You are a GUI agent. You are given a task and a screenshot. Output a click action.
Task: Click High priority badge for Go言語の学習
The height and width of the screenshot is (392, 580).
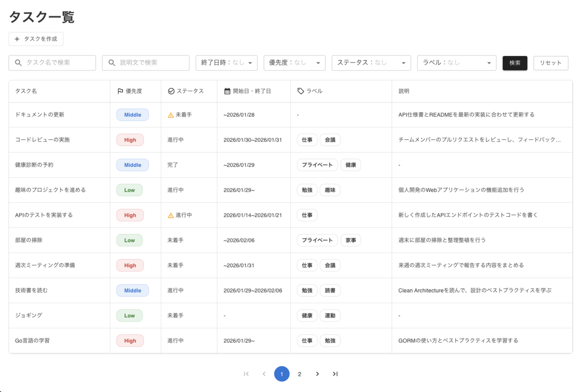click(x=130, y=341)
